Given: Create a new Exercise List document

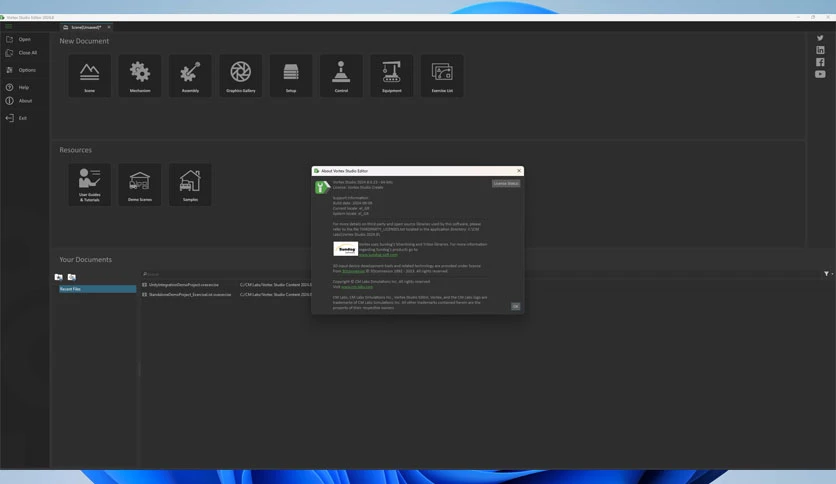Looking at the screenshot, I should (x=442, y=76).
